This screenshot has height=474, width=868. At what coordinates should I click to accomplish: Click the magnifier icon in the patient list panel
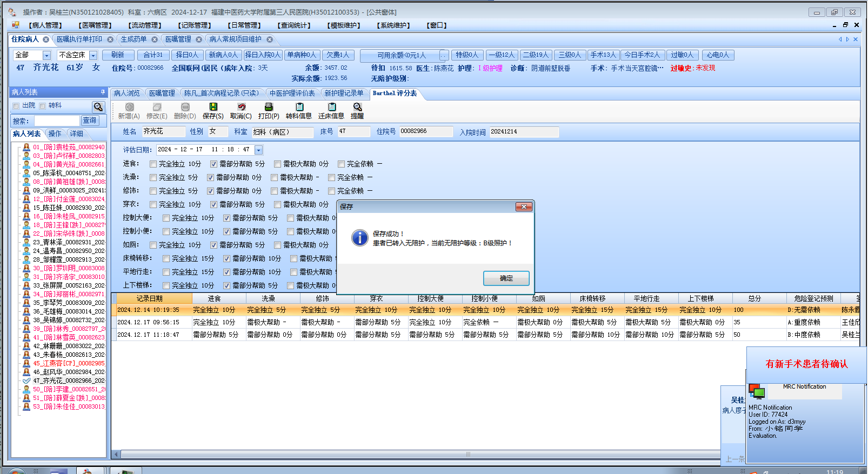coord(98,106)
